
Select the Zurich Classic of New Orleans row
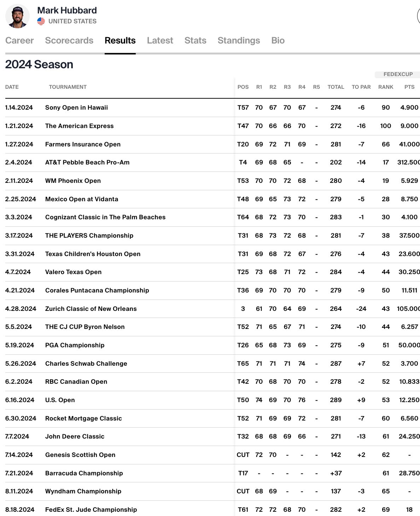tap(91, 309)
